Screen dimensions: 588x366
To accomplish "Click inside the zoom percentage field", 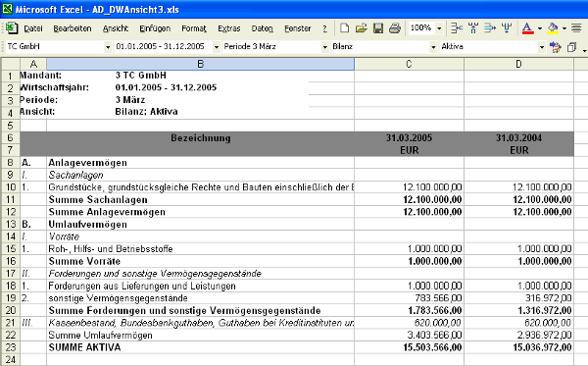I will pos(421,28).
